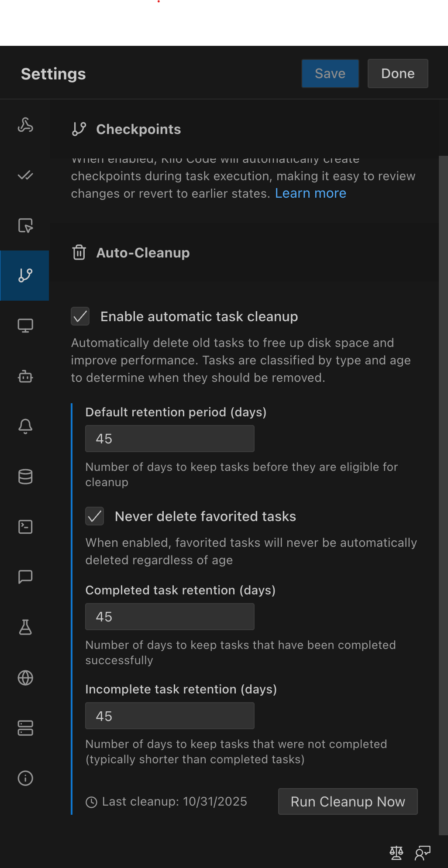Open the Context database icon tab

25,477
